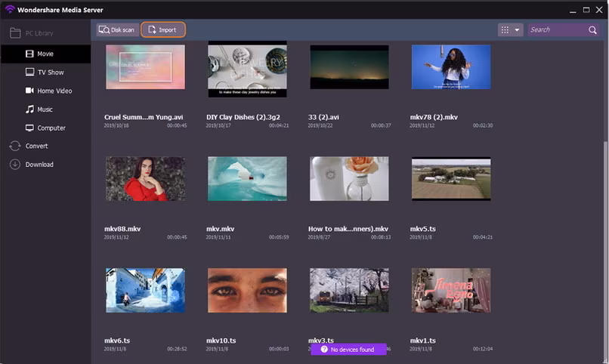
Task: Open the mkv10.ts eyes close-up thumbnail
Action: 247,290
